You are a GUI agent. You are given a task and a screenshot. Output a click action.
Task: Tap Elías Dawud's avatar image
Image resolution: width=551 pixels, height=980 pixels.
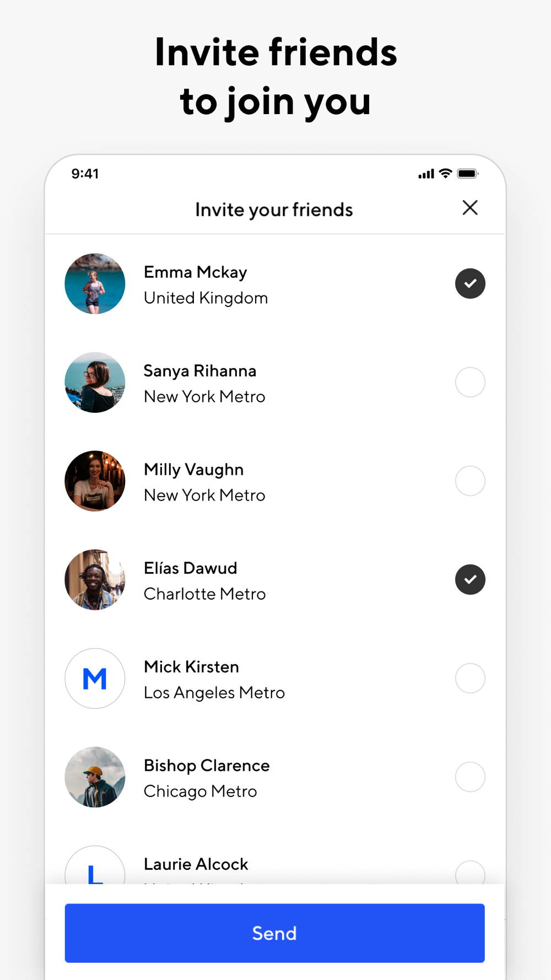pos(95,580)
